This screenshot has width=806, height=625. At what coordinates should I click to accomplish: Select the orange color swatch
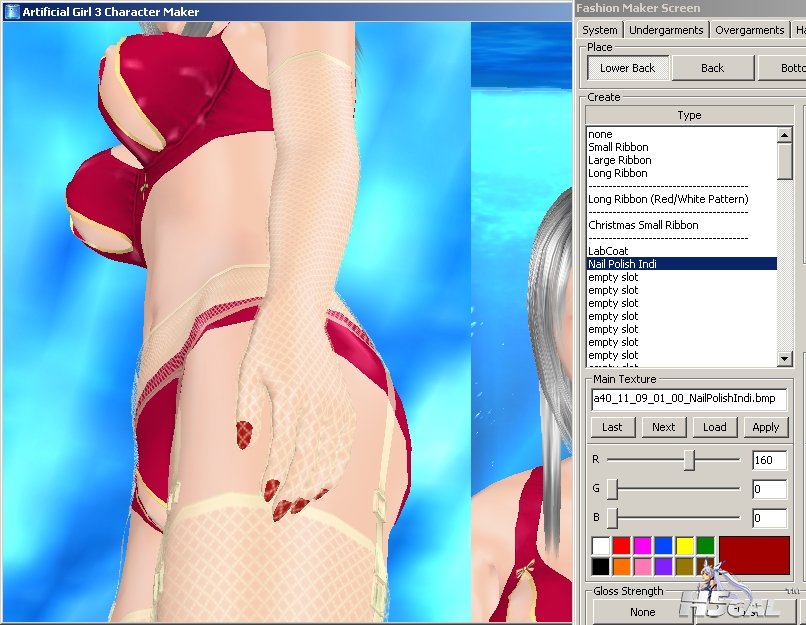pos(621,566)
